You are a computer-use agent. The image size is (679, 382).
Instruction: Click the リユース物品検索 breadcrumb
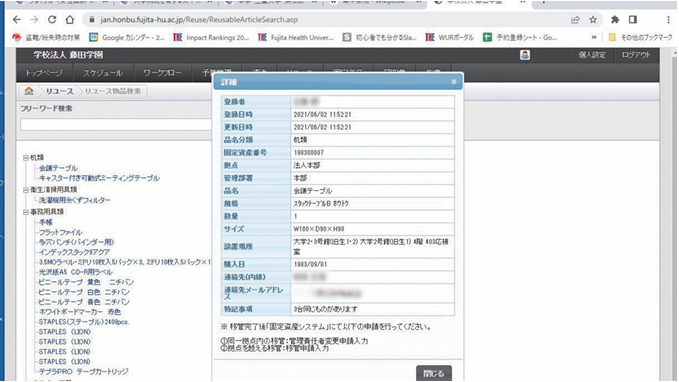[x=113, y=91]
